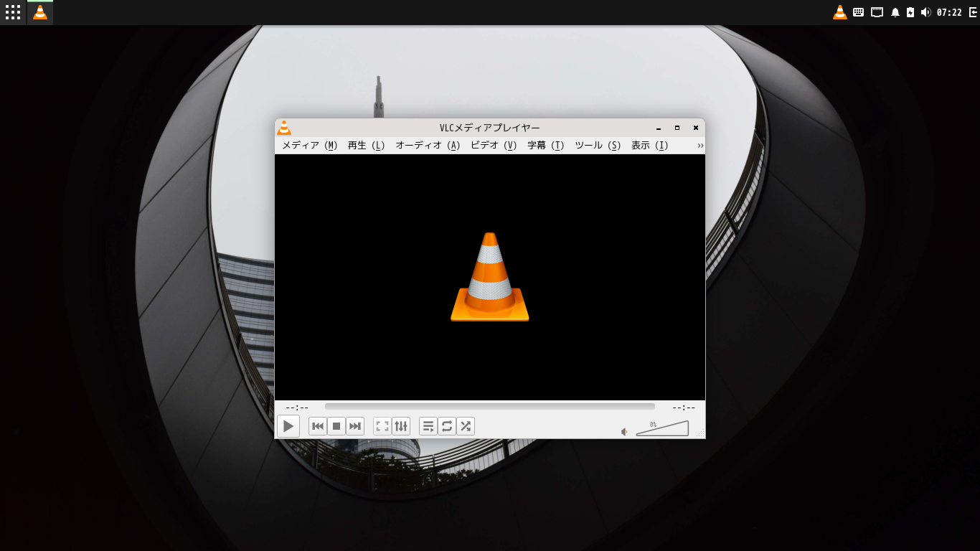Click the resize grip at the VLC window corner
Screen dimensions: 980x551
701,434
